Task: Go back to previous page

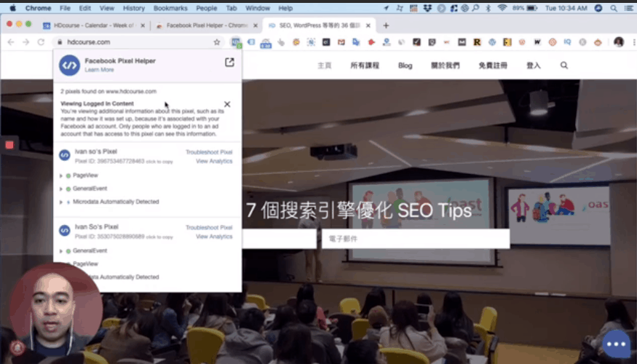Action: pyautogui.click(x=11, y=41)
